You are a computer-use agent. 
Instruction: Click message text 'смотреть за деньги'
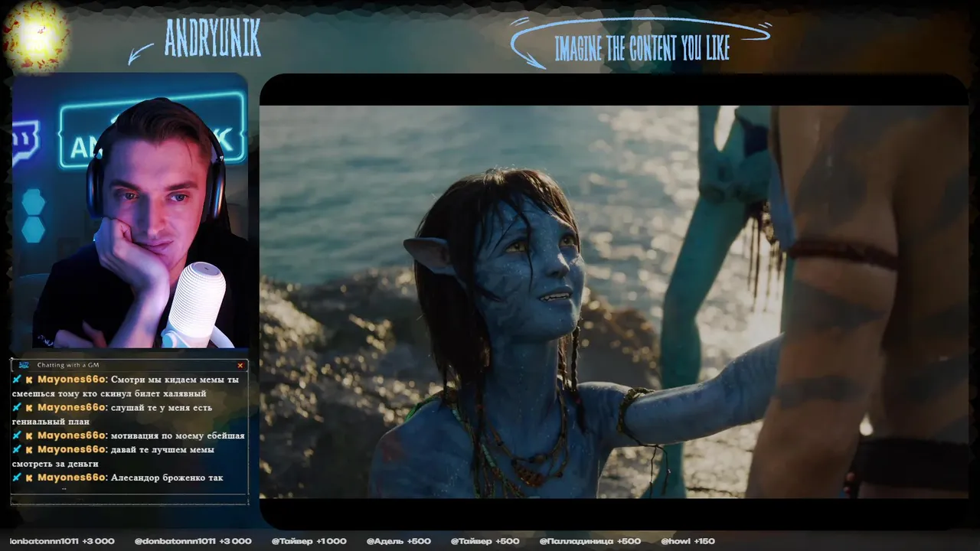click(x=55, y=463)
